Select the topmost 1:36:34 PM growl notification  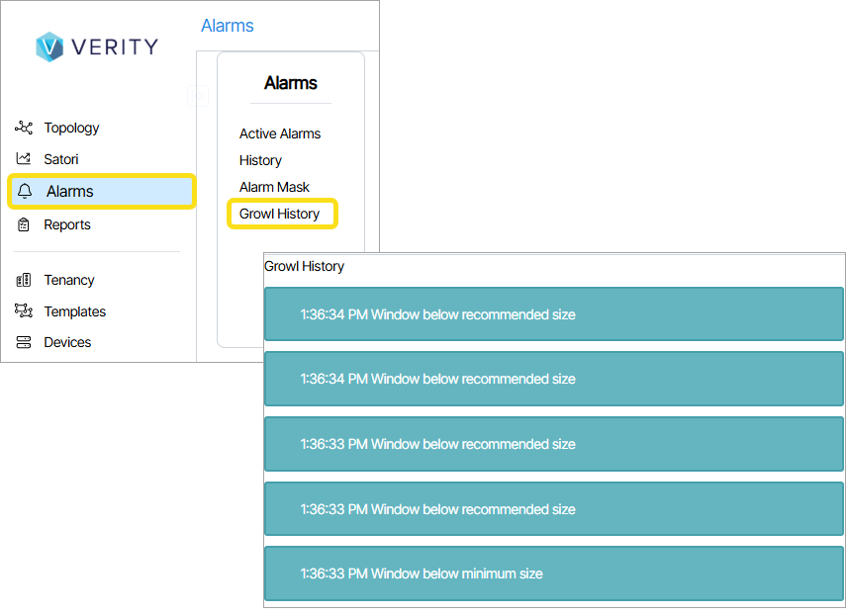(553, 314)
